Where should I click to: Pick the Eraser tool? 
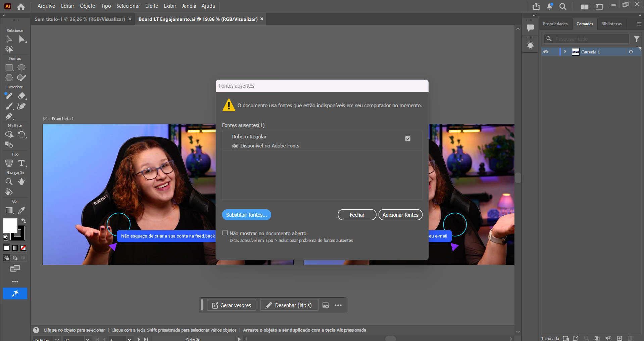coord(22,96)
